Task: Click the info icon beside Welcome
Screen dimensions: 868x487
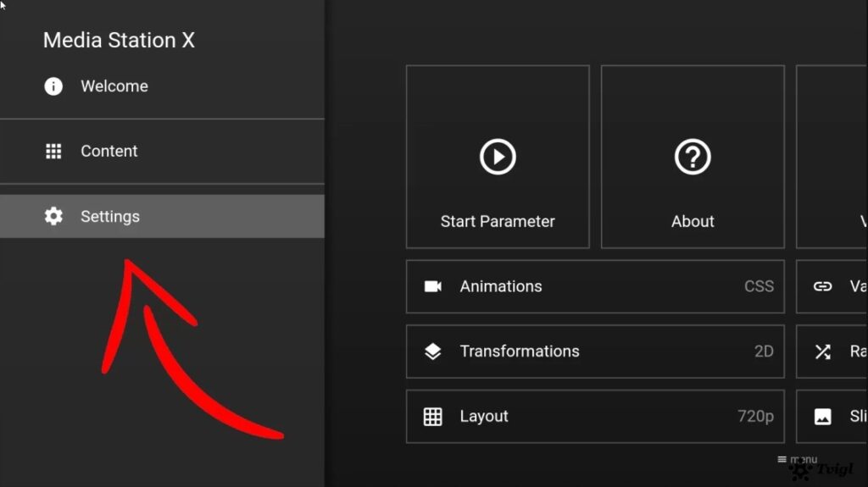Action: click(x=53, y=86)
